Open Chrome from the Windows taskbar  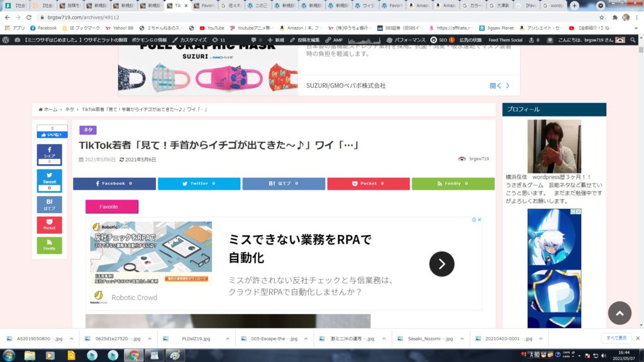133,356
